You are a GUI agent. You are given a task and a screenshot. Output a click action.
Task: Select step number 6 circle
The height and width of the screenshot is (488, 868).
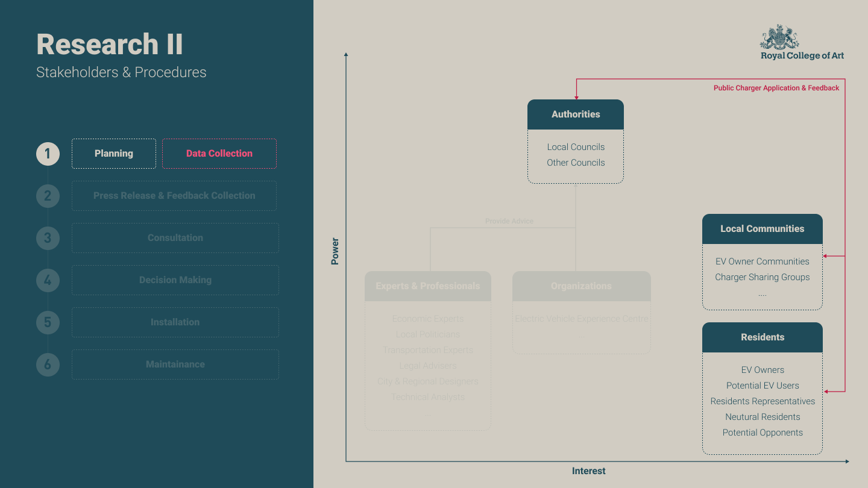48,364
